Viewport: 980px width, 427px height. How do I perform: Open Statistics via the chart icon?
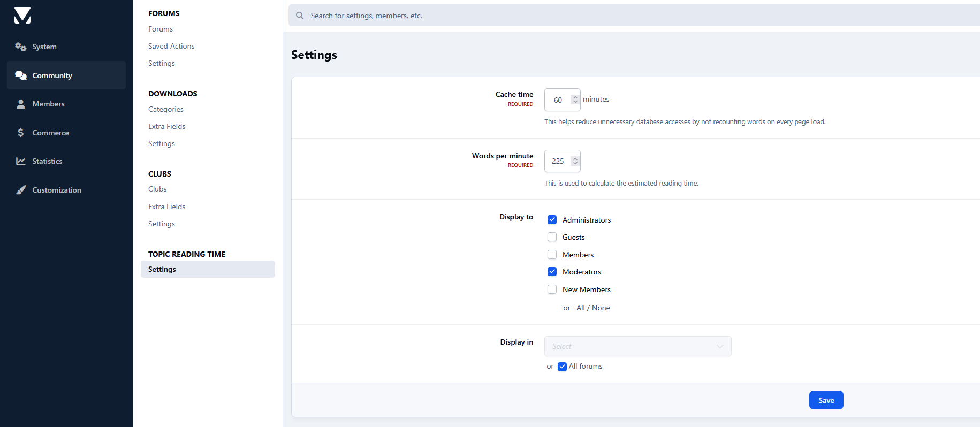pyautogui.click(x=21, y=162)
